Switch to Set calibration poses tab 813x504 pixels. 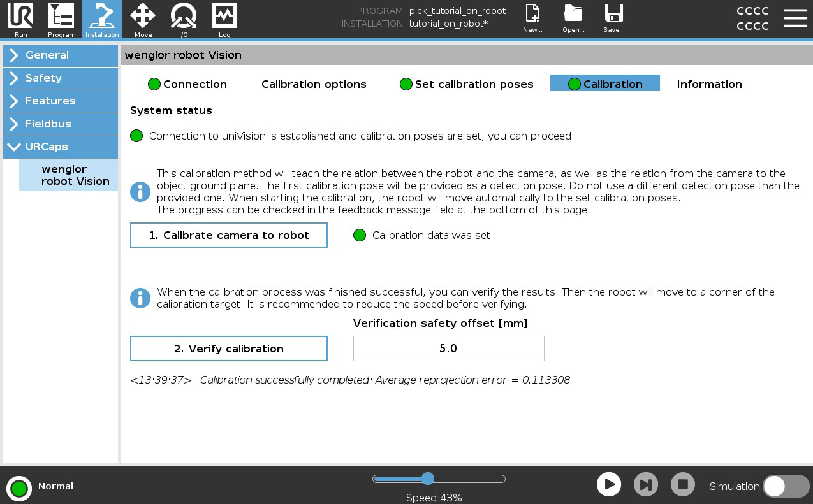coord(467,84)
